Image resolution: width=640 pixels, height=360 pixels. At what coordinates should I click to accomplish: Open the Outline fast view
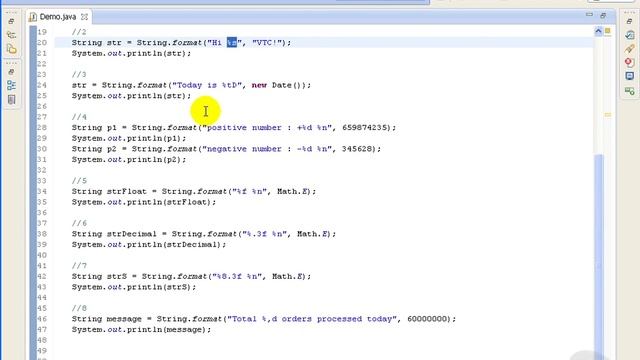tap(11, 85)
